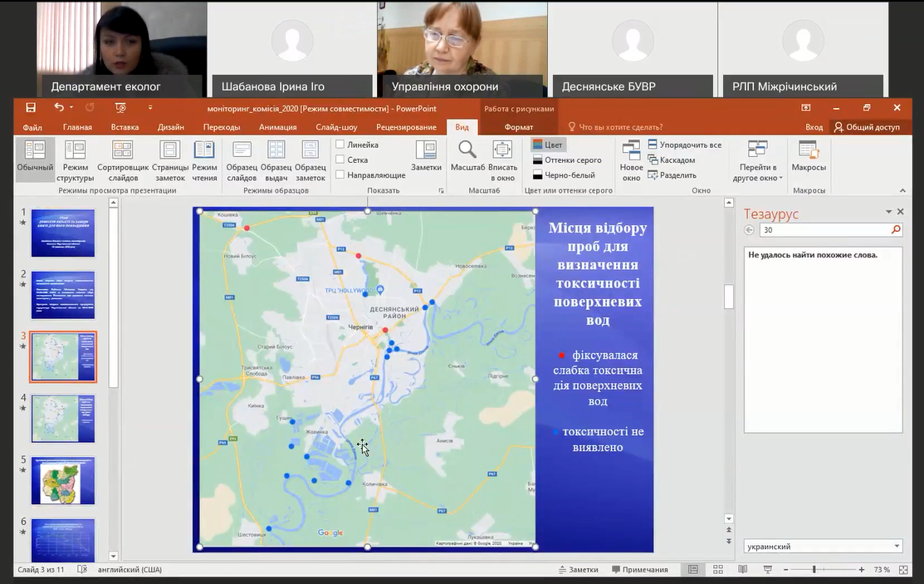Switch to the Анимация ribbon tab
Viewport: 924px width, 584px height.
pos(277,127)
